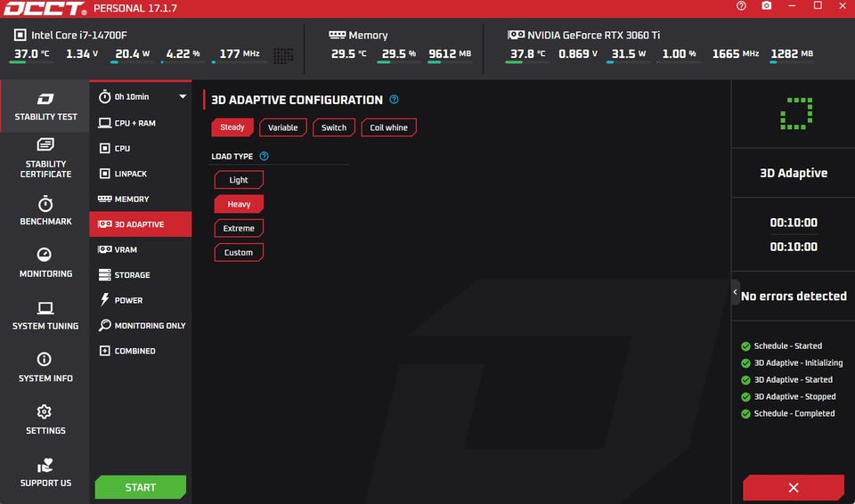Click the GPU temperature 37.8 °C reading

coord(527,54)
